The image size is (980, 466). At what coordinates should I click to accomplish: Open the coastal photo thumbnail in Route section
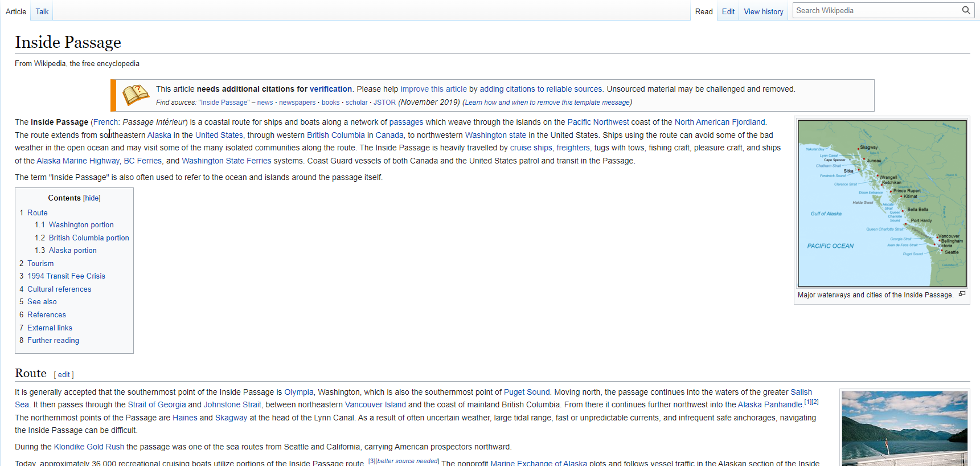pos(905,428)
